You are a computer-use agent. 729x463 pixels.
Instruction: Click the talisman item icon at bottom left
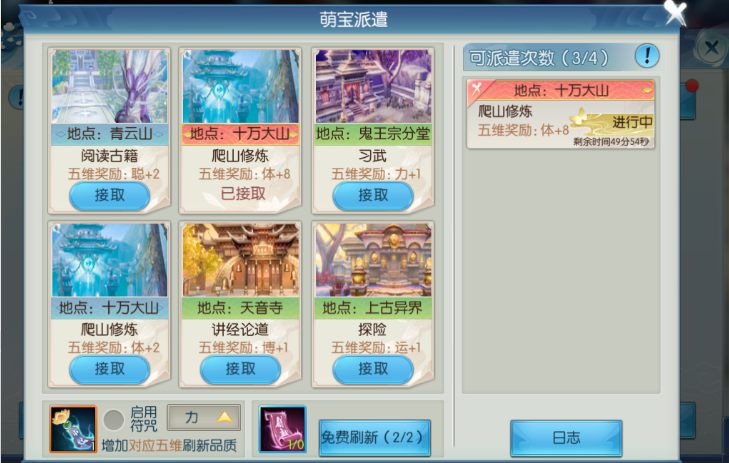click(x=73, y=429)
